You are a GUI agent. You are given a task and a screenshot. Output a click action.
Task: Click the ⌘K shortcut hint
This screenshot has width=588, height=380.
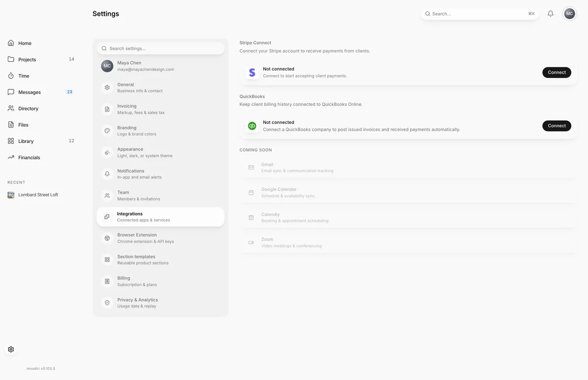pos(532,14)
